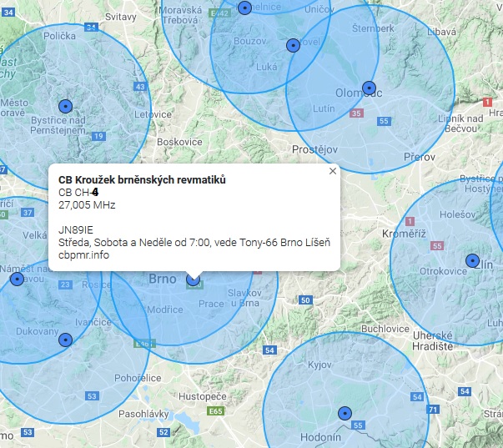Click the cbpmr.info text in the popup

(x=83, y=255)
